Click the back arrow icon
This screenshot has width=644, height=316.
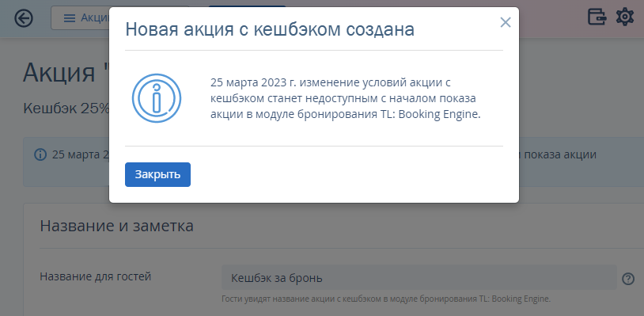click(x=24, y=18)
